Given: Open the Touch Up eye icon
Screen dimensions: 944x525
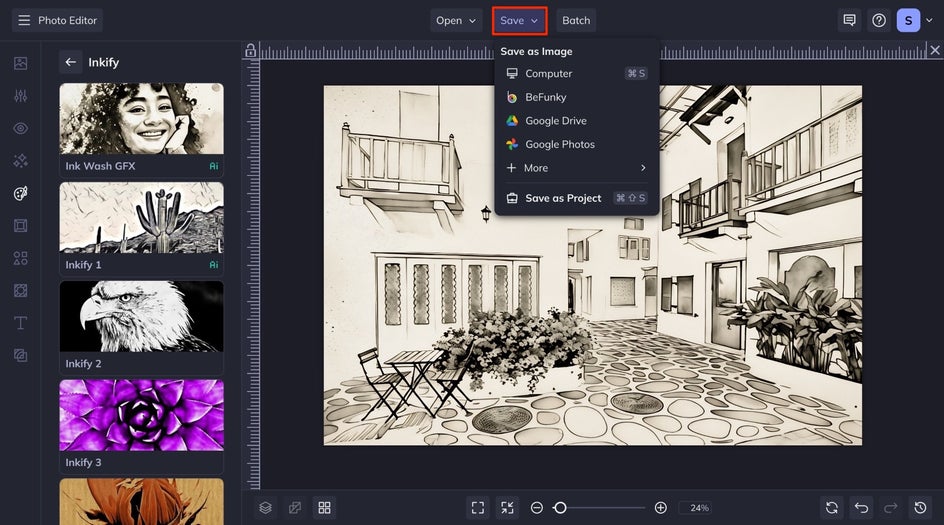Looking at the screenshot, I should point(20,128).
